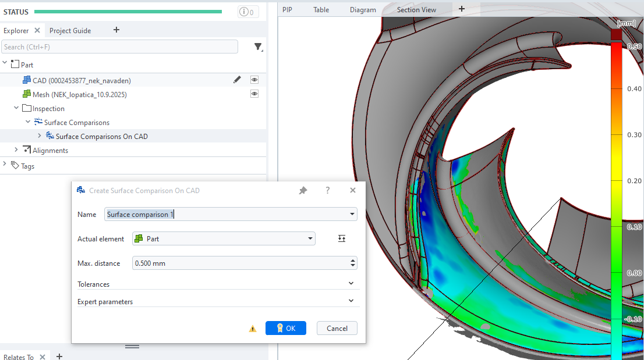Viewport: 644px width, 360px height.
Task: Pin the Create Surface Comparison dialog
Action: [303, 191]
